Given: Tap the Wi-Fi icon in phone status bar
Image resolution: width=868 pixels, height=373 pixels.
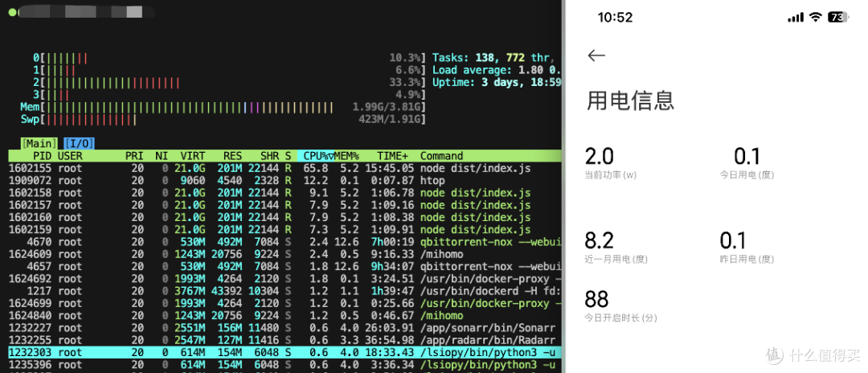Looking at the screenshot, I should 815,17.
